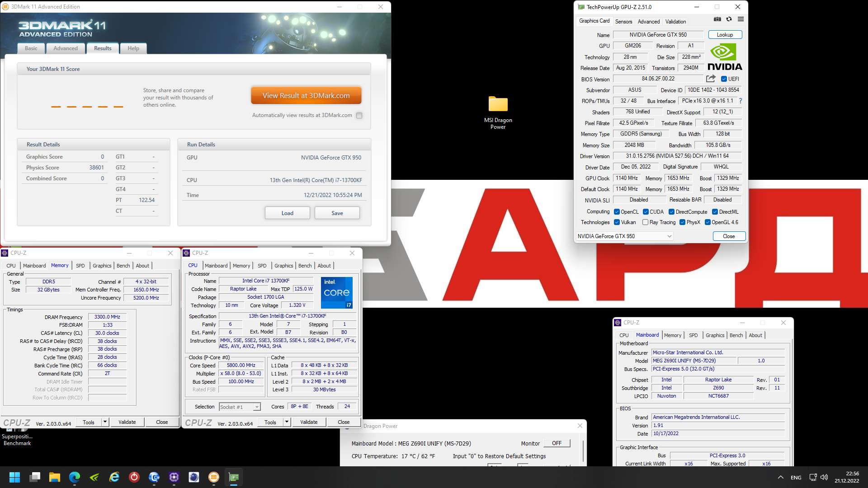Toggle the UEFI checkbox in GPU-Z
The image size is (868, 488).
tap(724, 79)
